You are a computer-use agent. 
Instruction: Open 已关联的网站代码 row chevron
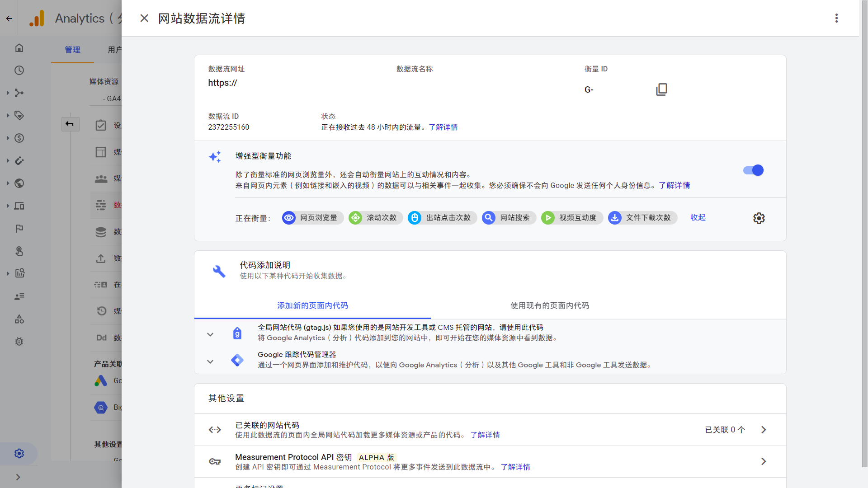pyautogui.click(x=764, y=430)
